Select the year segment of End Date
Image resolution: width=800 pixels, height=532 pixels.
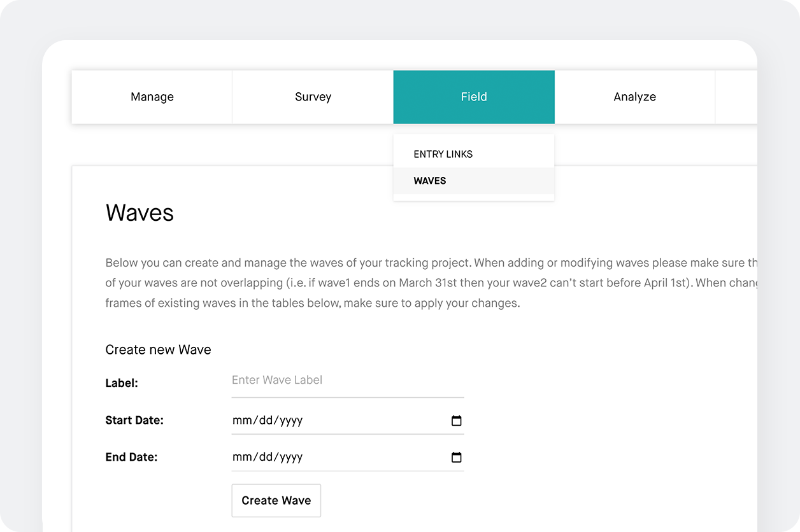pyautogui.click(x=290, y=458)
